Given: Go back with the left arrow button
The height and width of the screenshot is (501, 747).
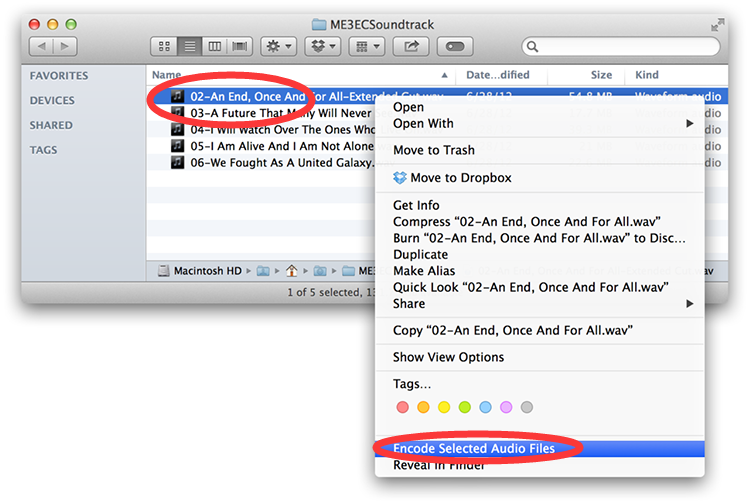Looking at the screenshot, I should pos(41,46).
